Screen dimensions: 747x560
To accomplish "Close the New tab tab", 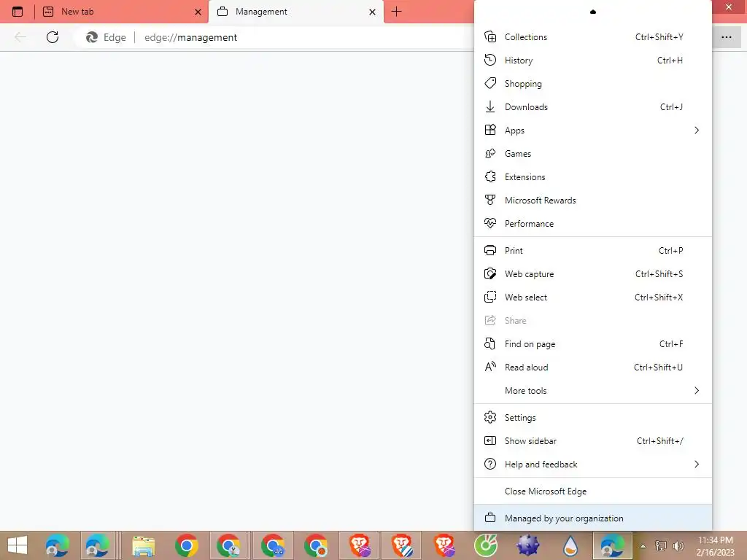I will click(x=198, y=12).
